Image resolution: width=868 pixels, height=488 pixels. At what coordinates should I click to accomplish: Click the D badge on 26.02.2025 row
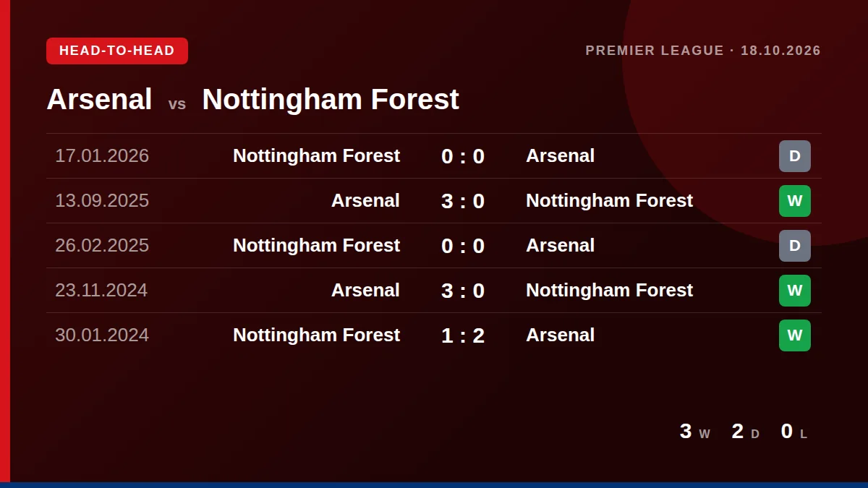tap(794, 246)
